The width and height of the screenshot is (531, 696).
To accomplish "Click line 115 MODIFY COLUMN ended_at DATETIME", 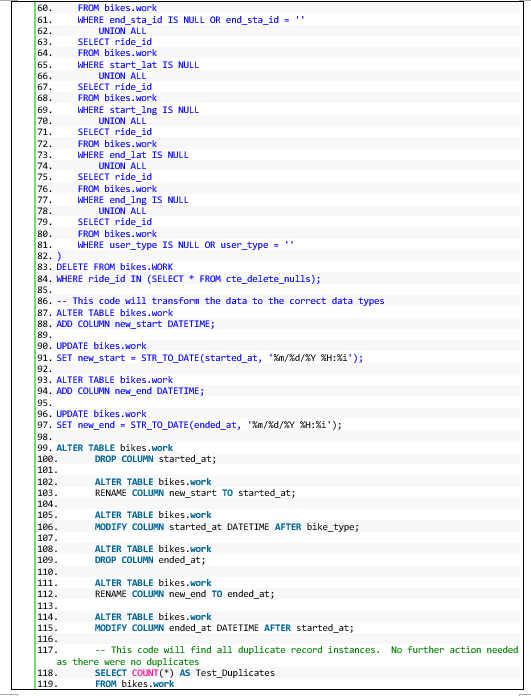I will [224, 628].
